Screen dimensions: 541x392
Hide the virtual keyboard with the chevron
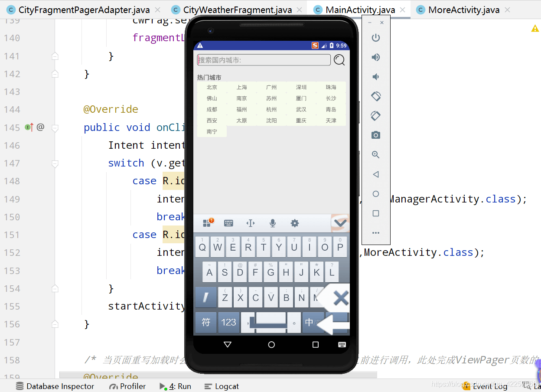tap(340, 223)
